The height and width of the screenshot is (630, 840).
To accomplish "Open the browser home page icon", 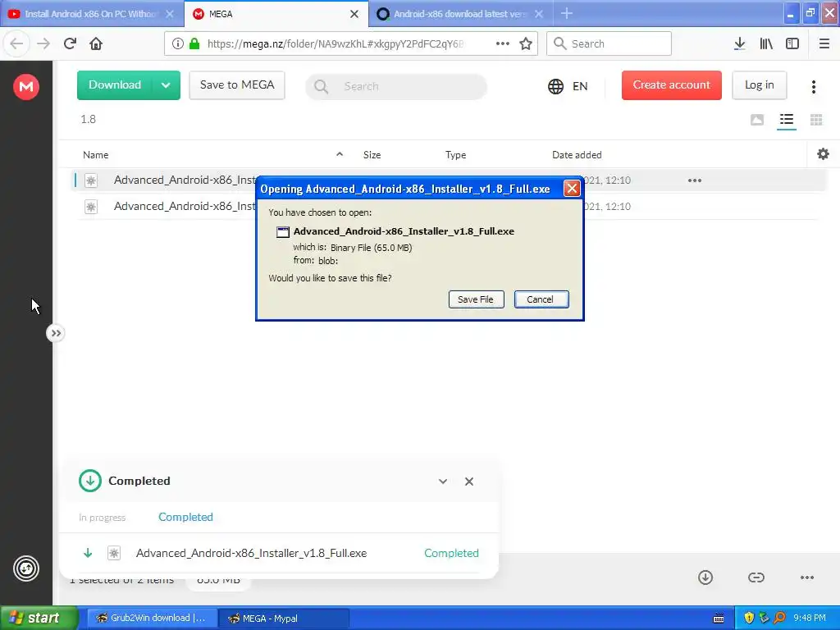I will pos(96,43).
